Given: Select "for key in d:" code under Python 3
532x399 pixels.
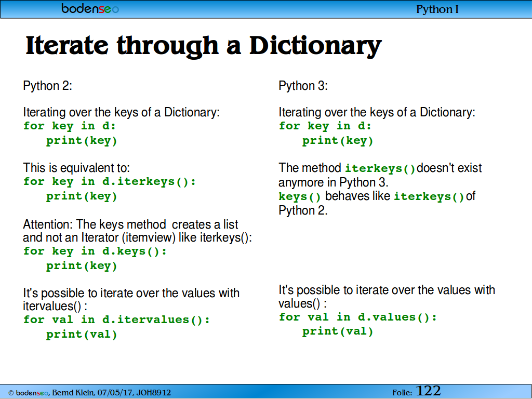Looking at the screenshot, I should click(x=325, y=126).
